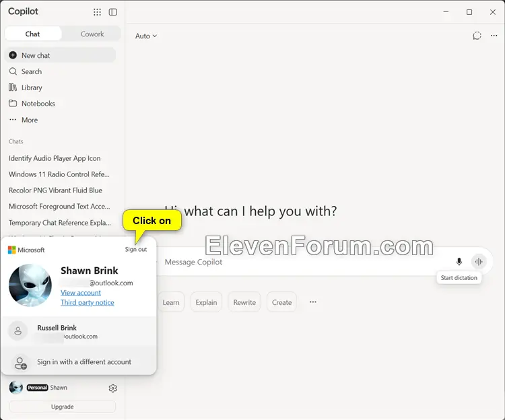Click the Upgrade button
The image size is (505, 420).
(62, 407)
